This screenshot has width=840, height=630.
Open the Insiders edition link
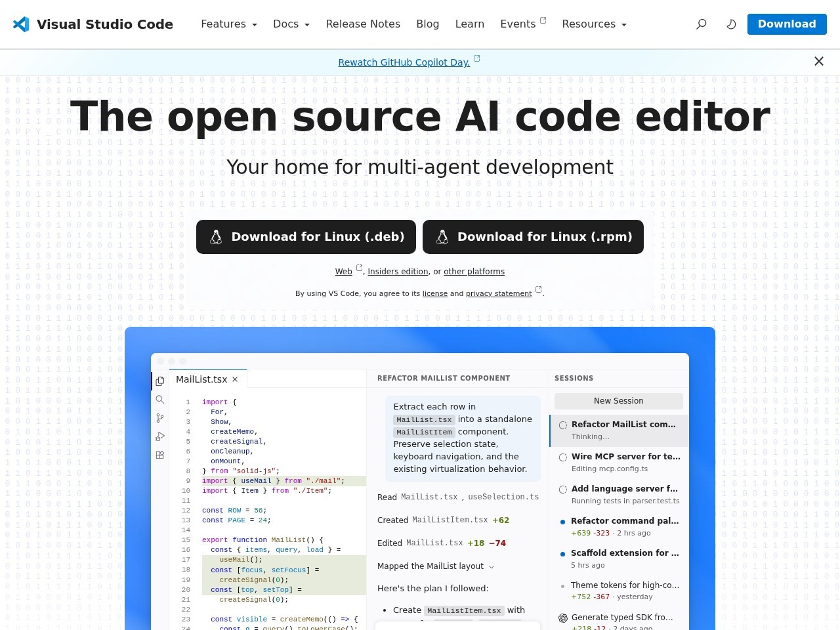[x=398, y=272]
